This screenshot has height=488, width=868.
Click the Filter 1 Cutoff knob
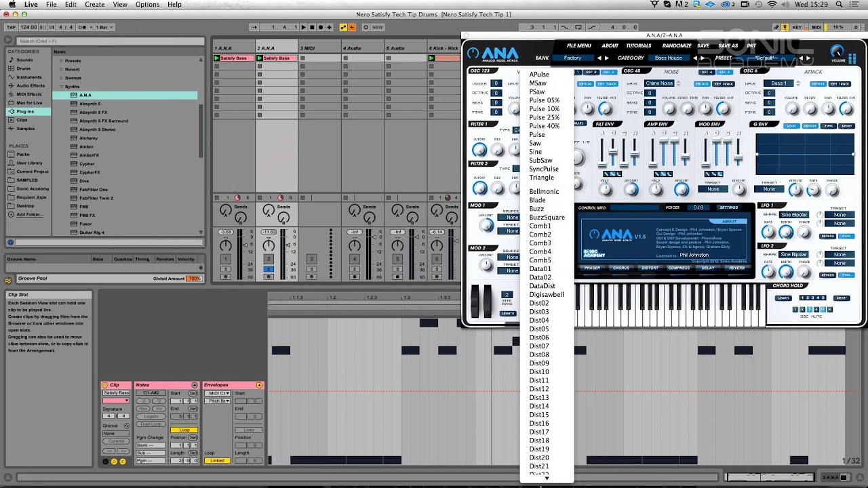pyautogui.click(x=479, y=149)
